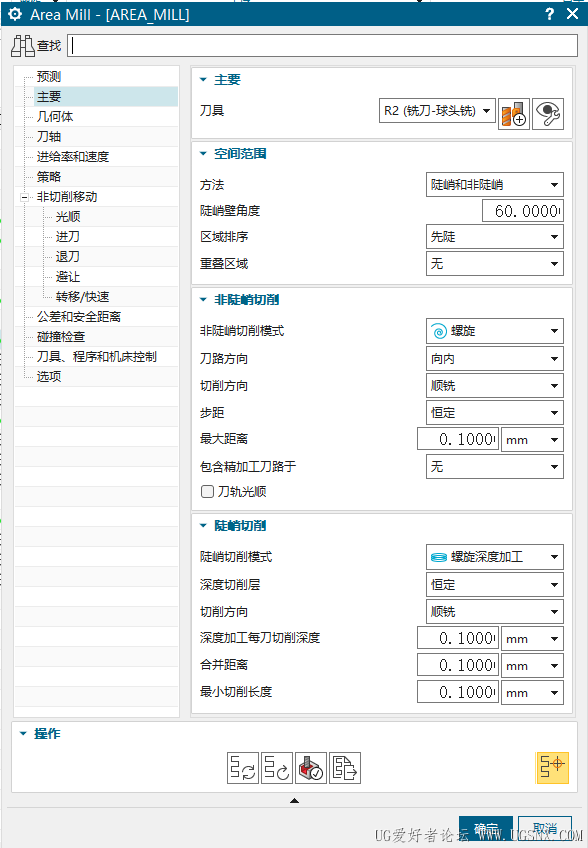588x848 pixels.
Task: Open the 刀具 R2 dropdown
Action: [437, 111]
